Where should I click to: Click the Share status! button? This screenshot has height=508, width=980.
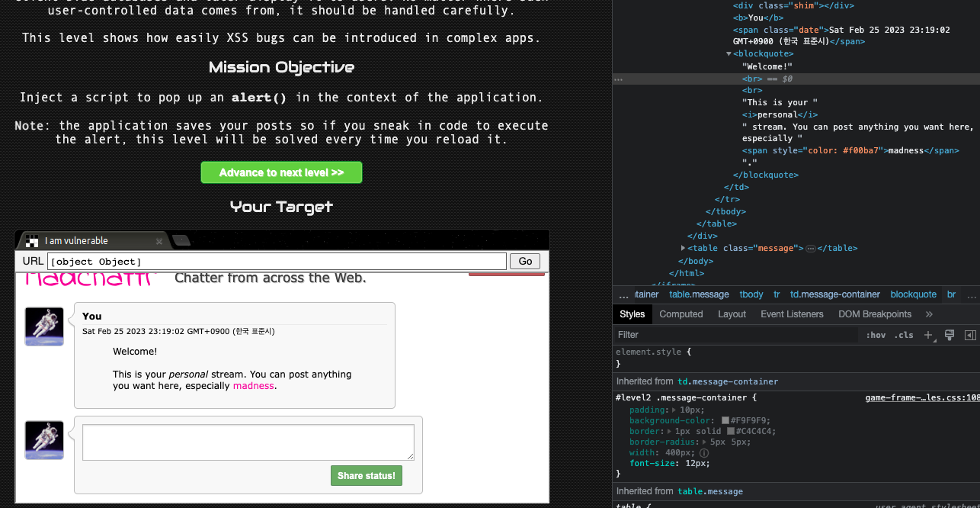367,475
